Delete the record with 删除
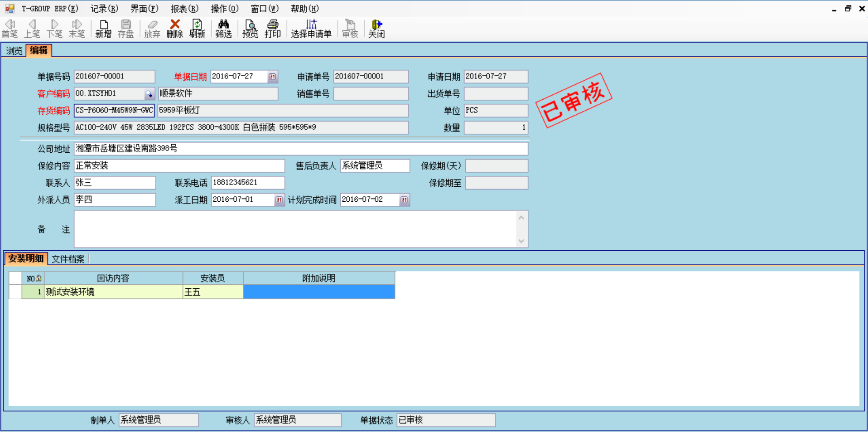The width and height of the screenshot is (868, 432). point(175,29)
